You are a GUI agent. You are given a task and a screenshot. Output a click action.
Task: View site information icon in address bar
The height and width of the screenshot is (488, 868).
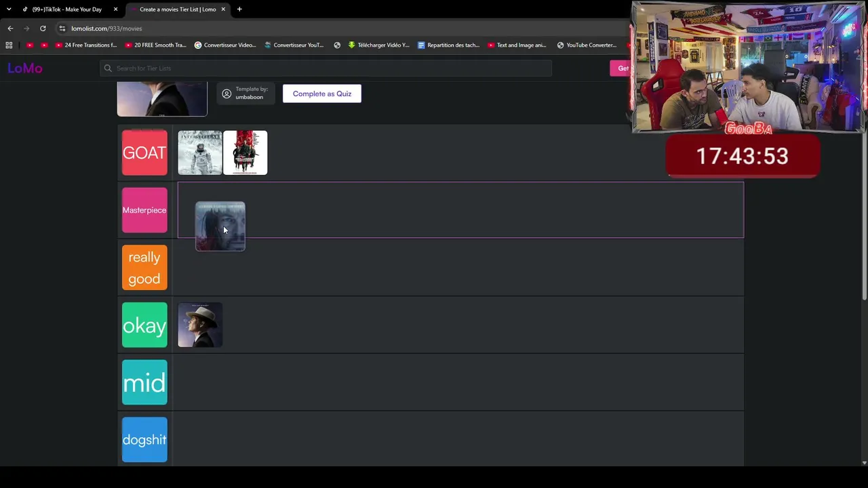click(x=62, y=28)
